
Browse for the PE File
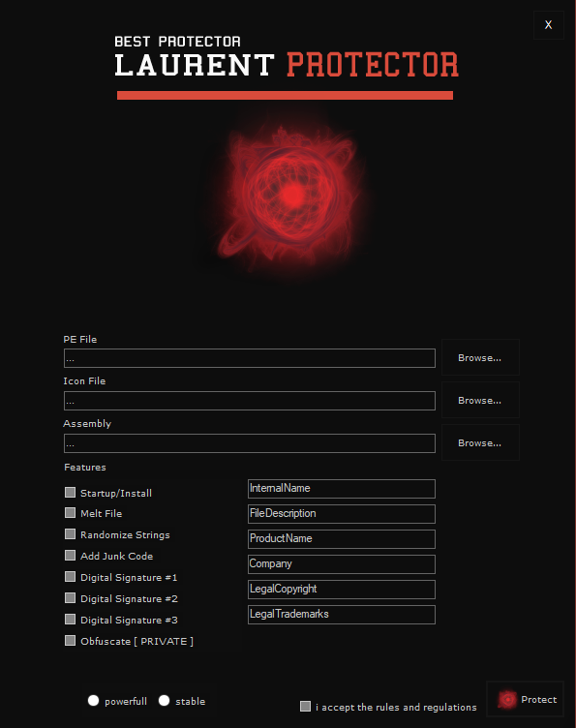[480, 357]
